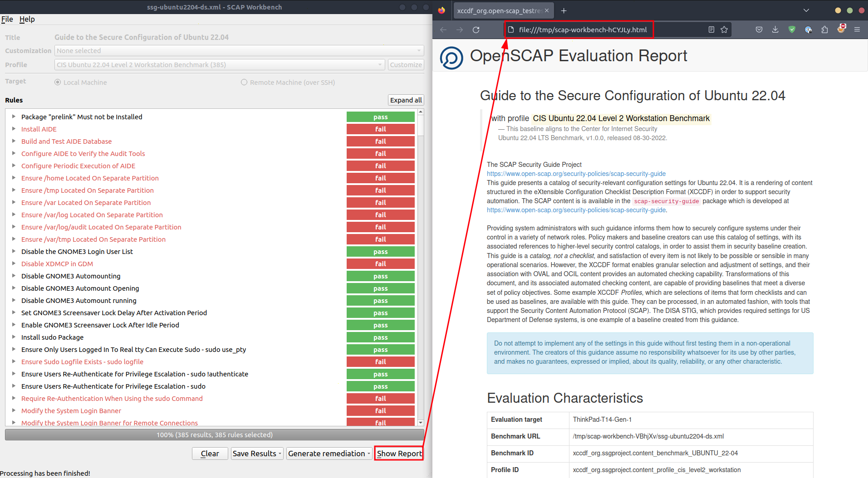Screen dimensions: 868x478
Task: Save the page to Pocket
Action: tap(759, 30)
